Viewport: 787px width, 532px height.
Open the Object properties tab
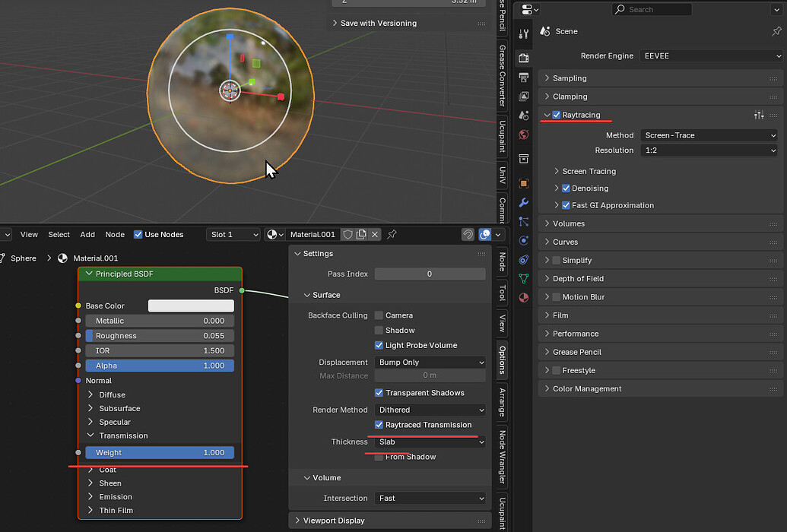click(x=523, y=183)
